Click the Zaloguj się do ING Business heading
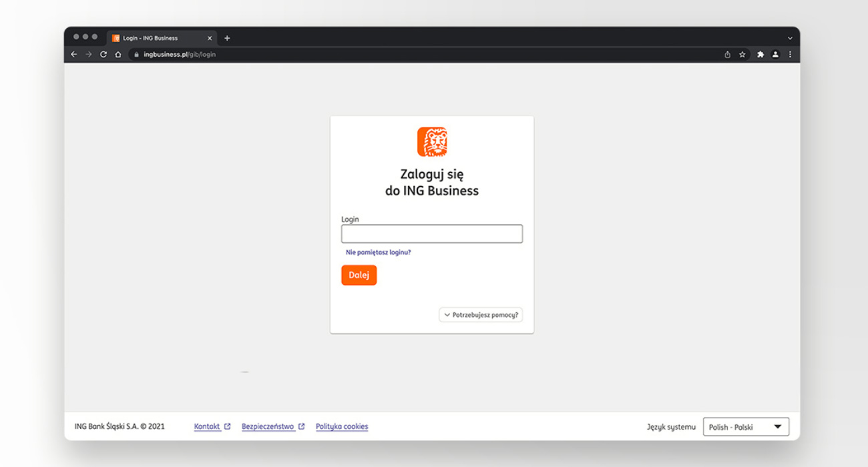This screenshot has width=868, height=467. [432, 182]
